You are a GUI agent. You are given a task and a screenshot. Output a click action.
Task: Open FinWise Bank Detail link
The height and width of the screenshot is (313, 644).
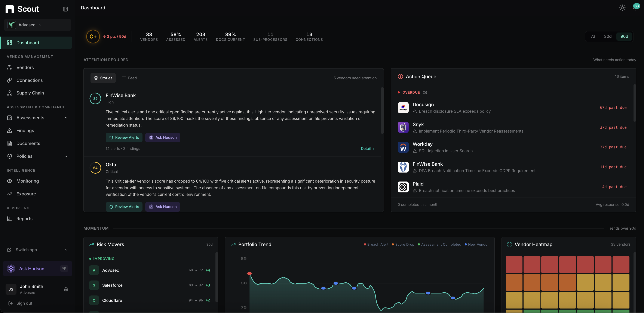[368, 149]
